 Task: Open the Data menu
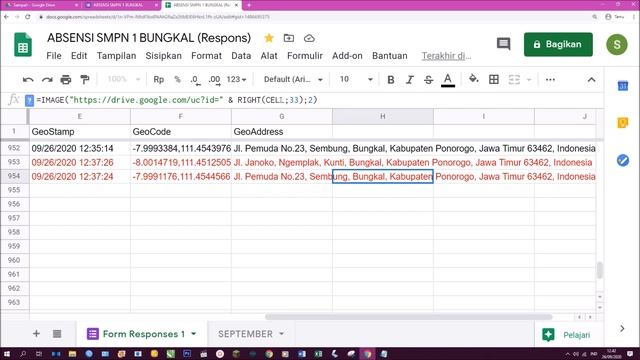[241, 56]
